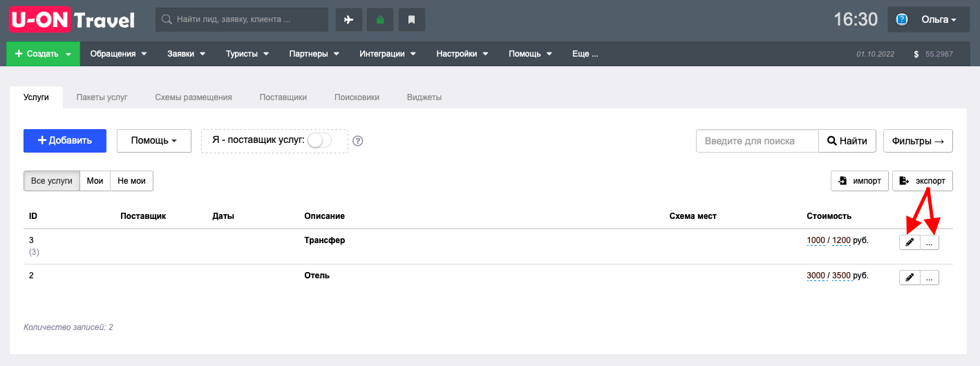
Task: Open the Туристы menu
Action: (247, 54)
